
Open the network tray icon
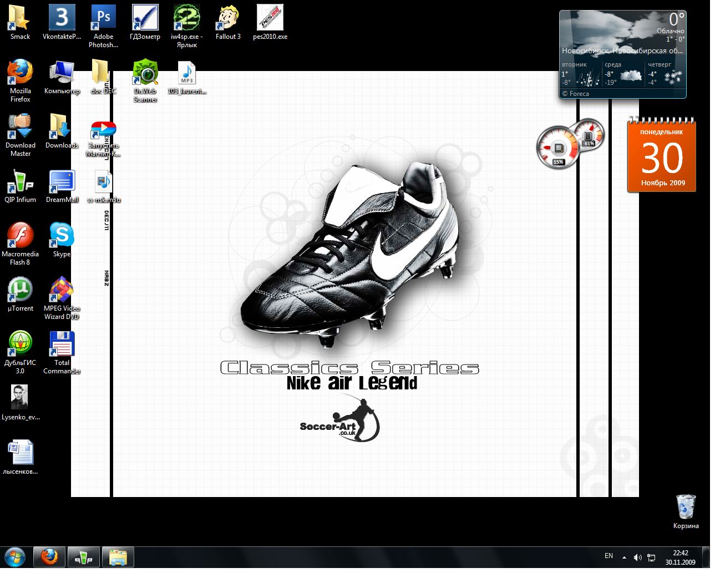pyautogui.click(x=651, y=557)
